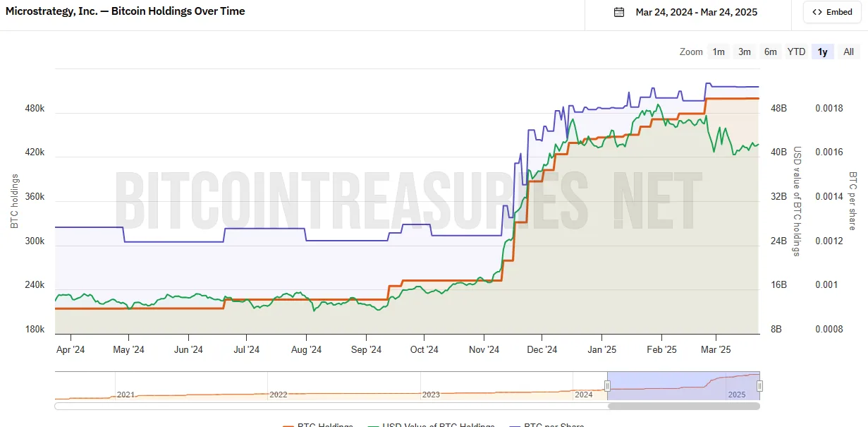Click the '24B' USD value axis label
The height and width of the screenshot is (427, 868).
point(778,241)
